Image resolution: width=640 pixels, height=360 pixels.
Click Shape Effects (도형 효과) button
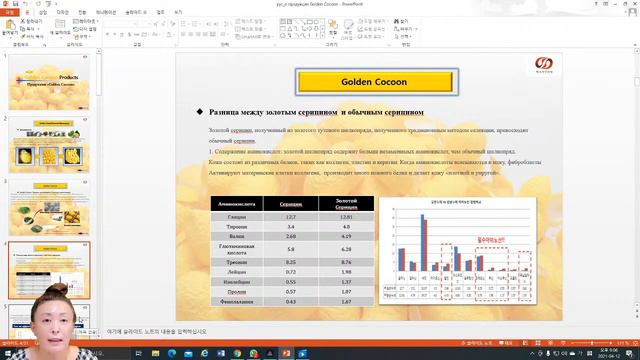point(371,37)
